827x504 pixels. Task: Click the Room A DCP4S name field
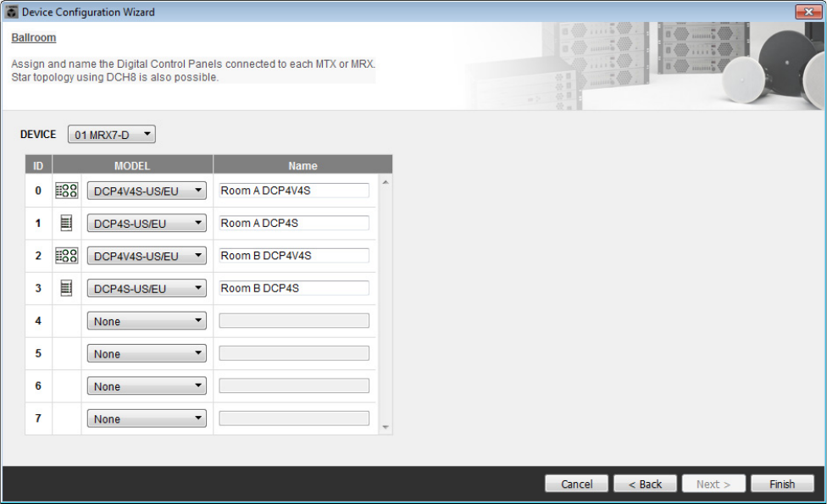[294, 223]
